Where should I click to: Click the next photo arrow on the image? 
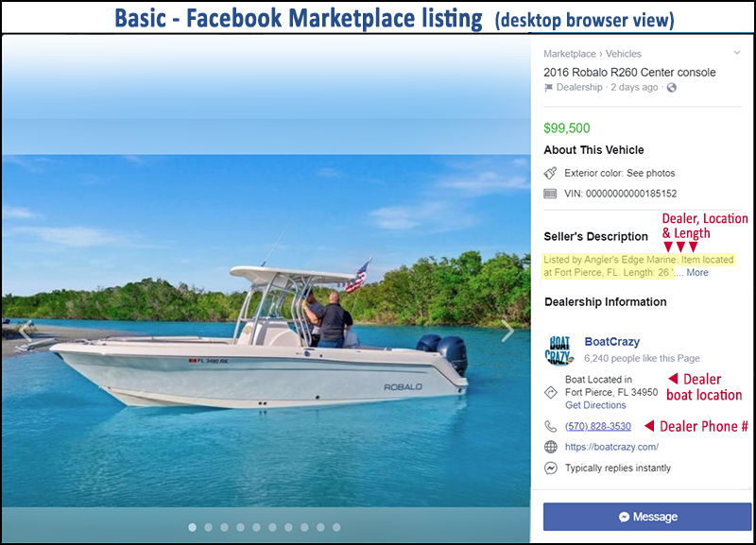point(507,331)
